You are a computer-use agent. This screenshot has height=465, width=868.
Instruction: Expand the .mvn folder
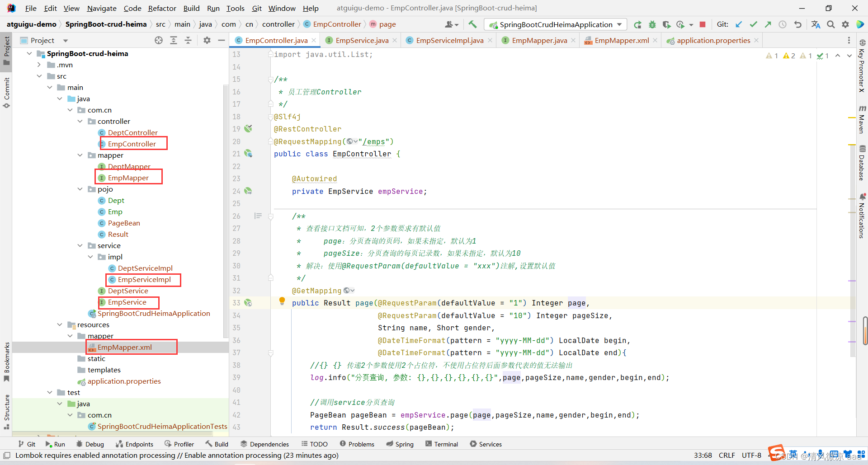tap(39, 65)
